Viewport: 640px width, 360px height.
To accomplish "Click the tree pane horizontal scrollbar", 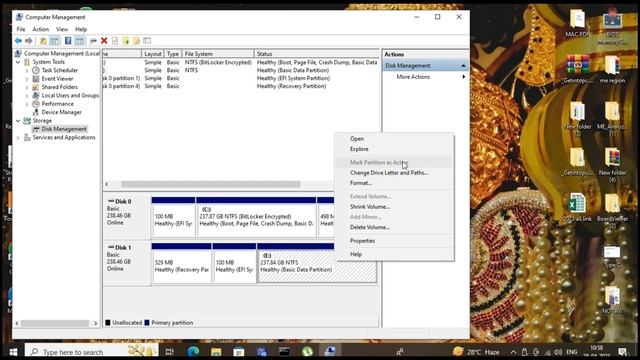I will pos(55,323).
